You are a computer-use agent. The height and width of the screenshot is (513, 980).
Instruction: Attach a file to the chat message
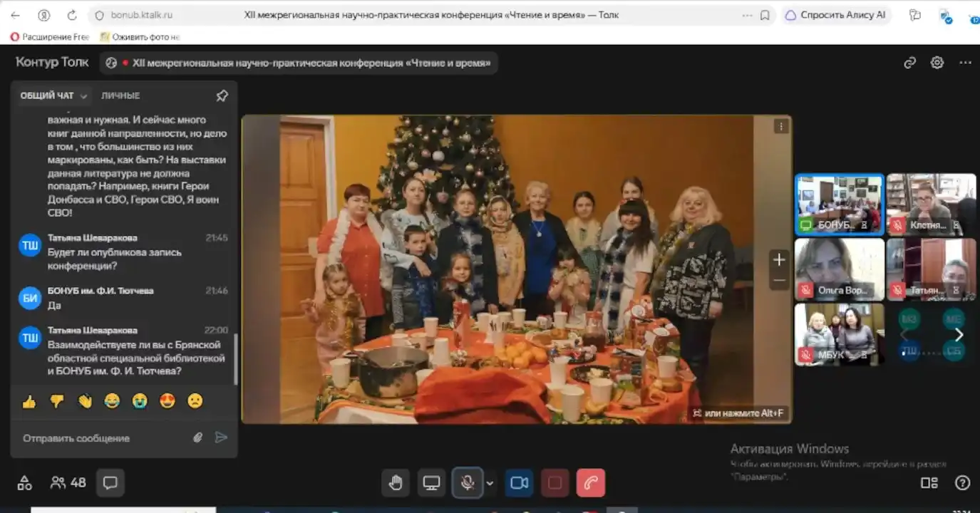coord(198,437)
